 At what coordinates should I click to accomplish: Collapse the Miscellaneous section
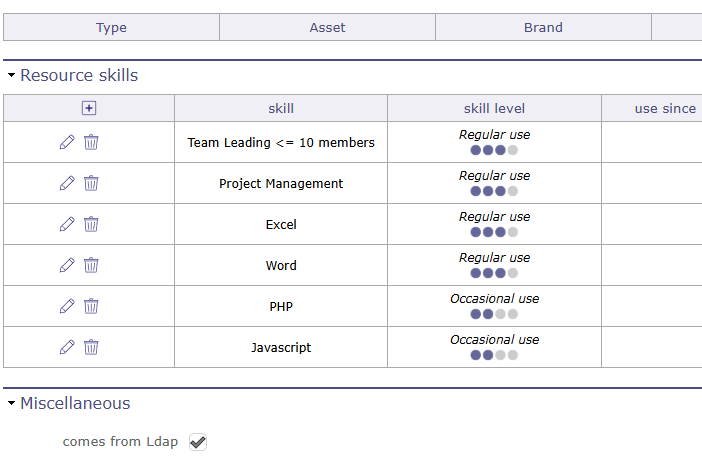[x=12, y=404]
